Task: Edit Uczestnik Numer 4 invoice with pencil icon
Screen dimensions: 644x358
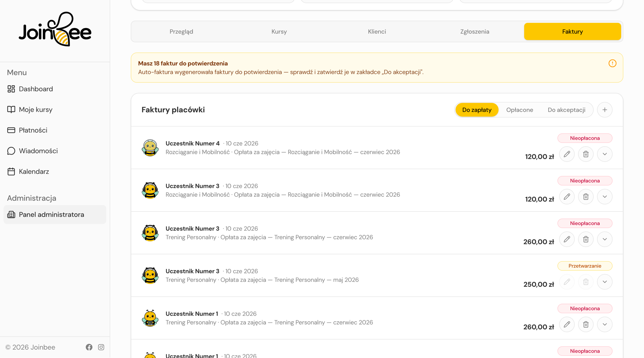Action: click(x=567, y=154)
